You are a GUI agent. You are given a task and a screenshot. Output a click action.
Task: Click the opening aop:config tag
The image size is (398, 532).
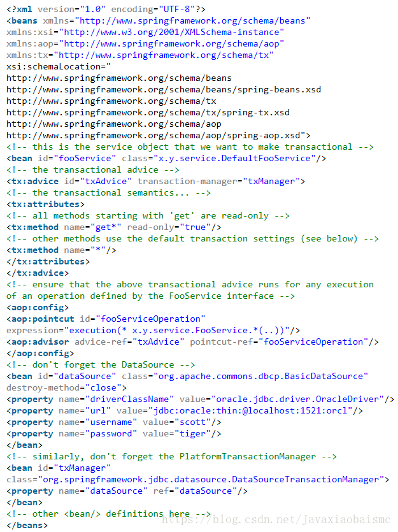38,307
